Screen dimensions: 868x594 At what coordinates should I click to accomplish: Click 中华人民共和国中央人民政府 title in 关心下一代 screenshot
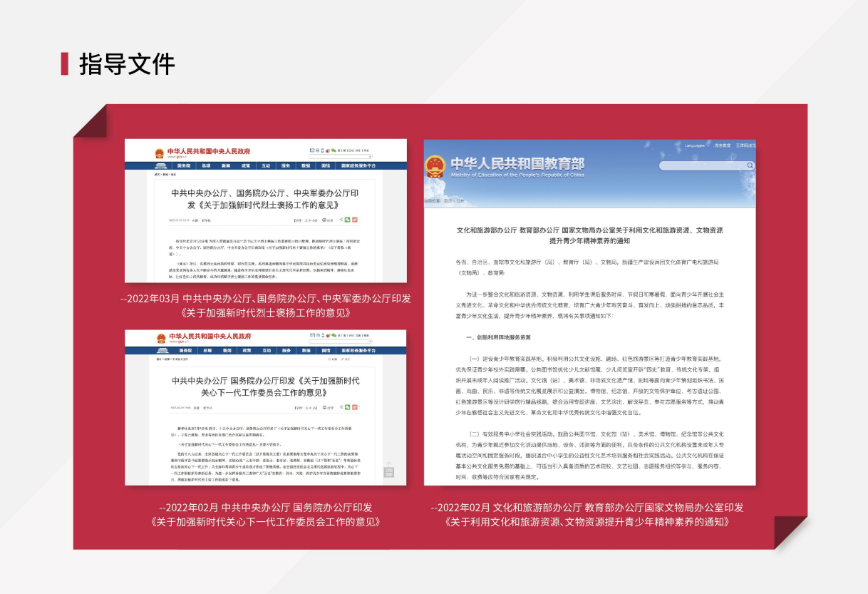pyautogui.click(x=209, y=336)
